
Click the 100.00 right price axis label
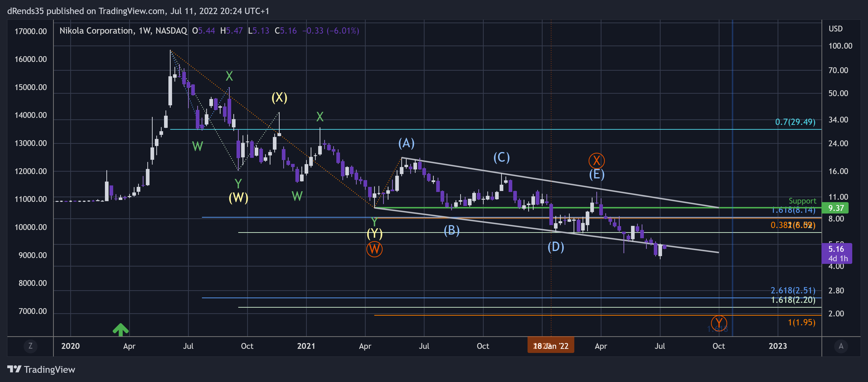840,46
